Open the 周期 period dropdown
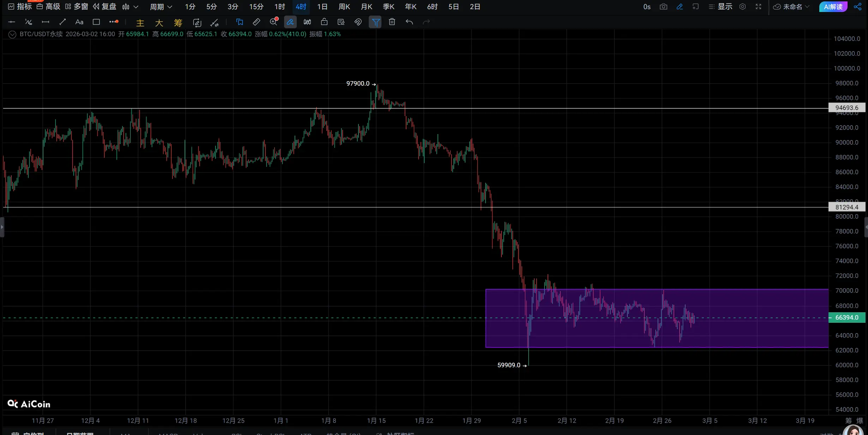 161,7
